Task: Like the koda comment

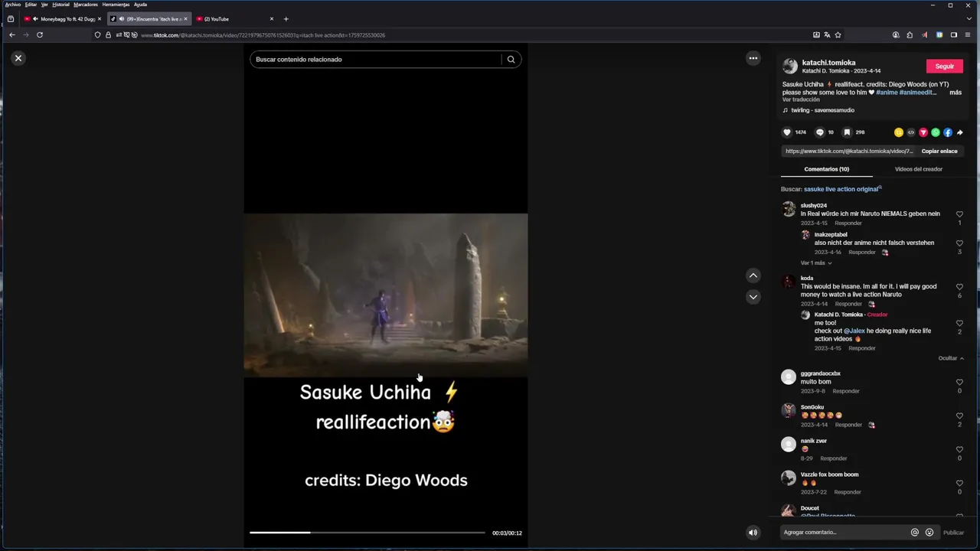Action: point(959,287)
